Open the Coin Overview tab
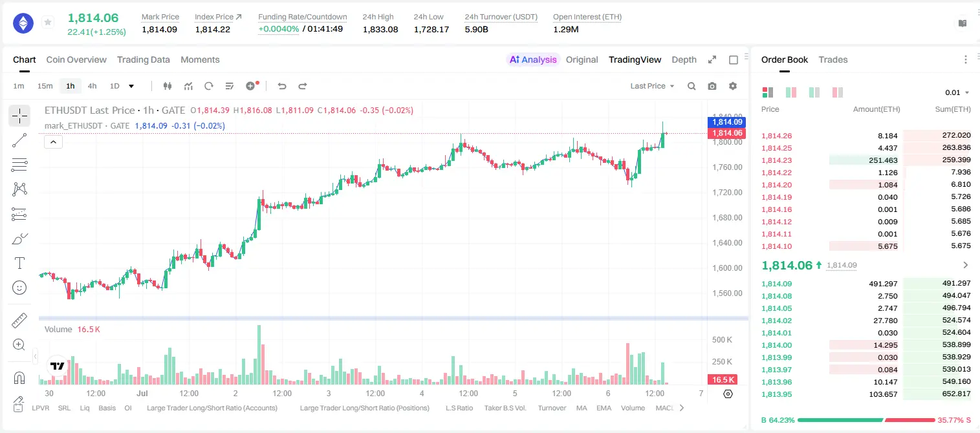The image size is (980, 433). coord(76,59)
